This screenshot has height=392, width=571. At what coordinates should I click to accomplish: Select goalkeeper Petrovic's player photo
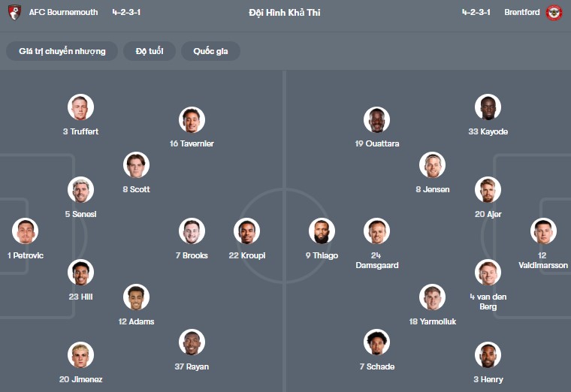click(25, 231)
